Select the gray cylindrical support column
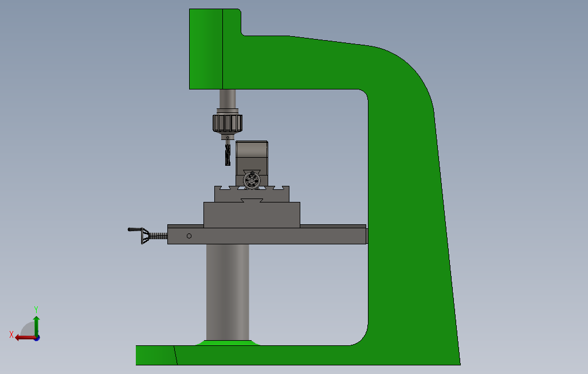Screen dimensions: 588x374 [228, 292]
